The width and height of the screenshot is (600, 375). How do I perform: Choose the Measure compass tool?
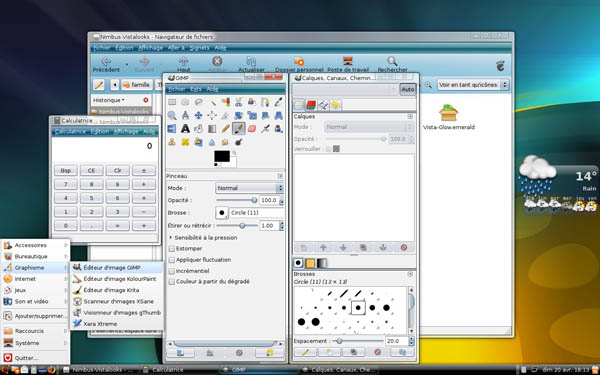click(185, 115)
